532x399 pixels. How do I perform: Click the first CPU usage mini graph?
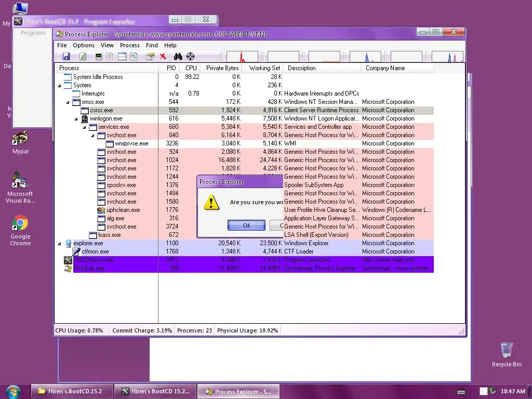(x=242, y=57)
